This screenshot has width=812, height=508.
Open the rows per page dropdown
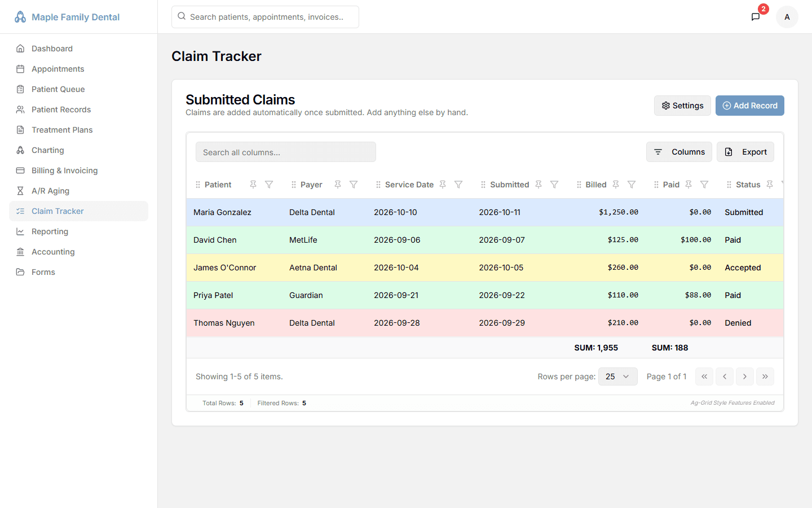point(617,376)
